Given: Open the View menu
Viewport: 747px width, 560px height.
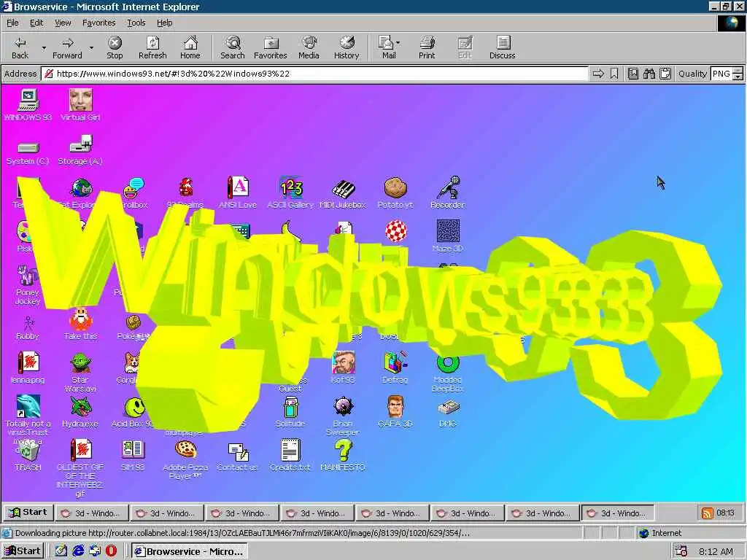Looking at the screenshot, I should point(63,23).
